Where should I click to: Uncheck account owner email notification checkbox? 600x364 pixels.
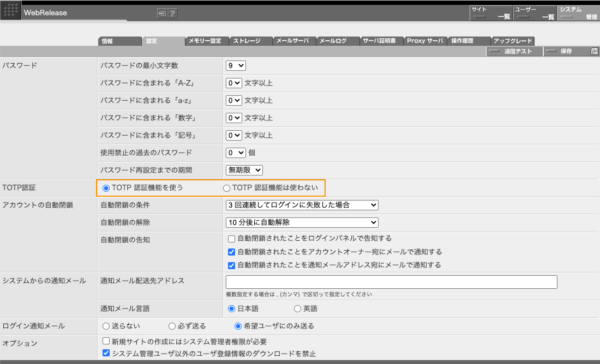coord(231,251)
